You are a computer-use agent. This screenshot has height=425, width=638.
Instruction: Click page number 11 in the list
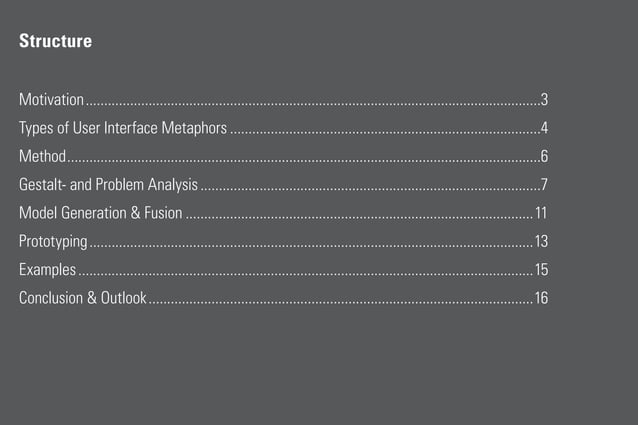coord(541,213)
